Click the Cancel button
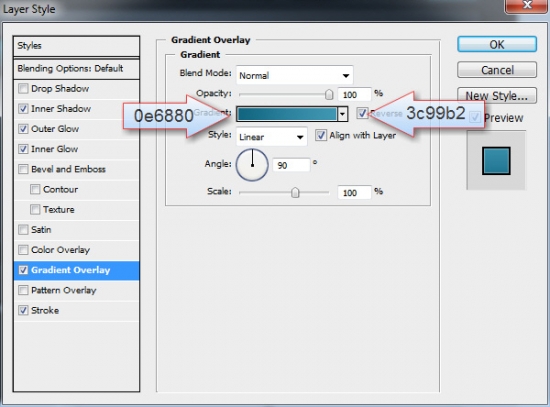Screen dimensions: 550x407 point(497,70)
